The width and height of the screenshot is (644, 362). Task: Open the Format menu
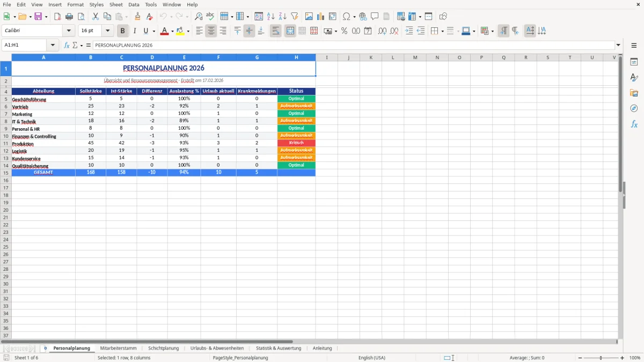pos(75,4)
